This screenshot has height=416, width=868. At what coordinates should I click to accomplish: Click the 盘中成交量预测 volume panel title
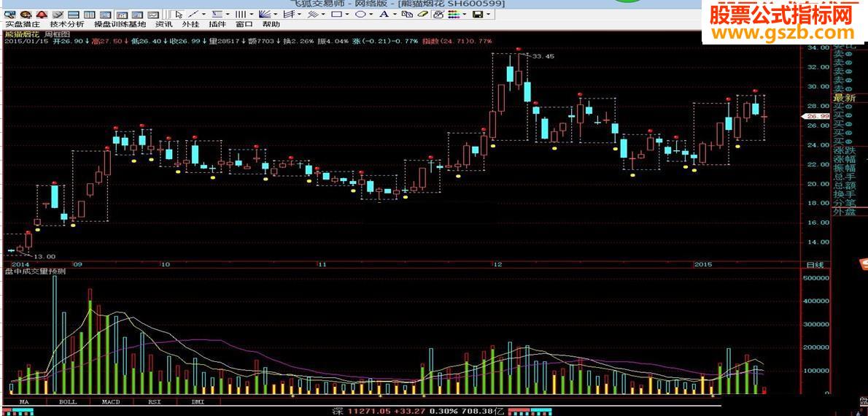(36, 271)
